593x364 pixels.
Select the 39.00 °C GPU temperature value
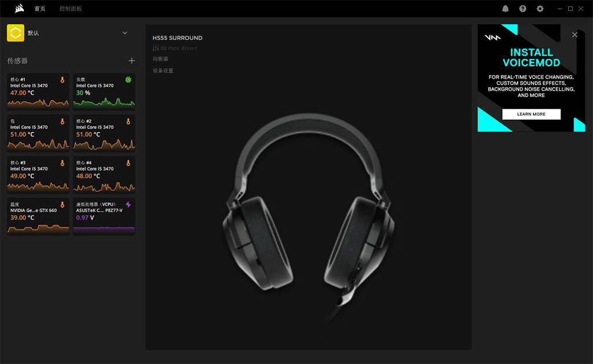[23, 218]
